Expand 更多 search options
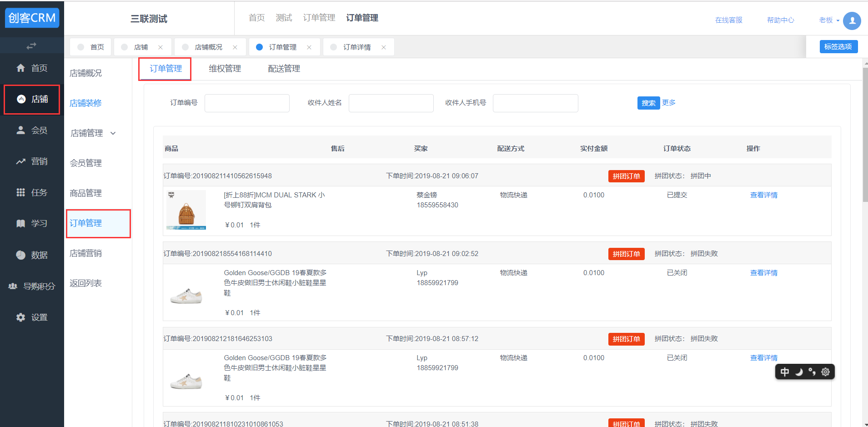 pyautogui.click(x=669, y=103)
